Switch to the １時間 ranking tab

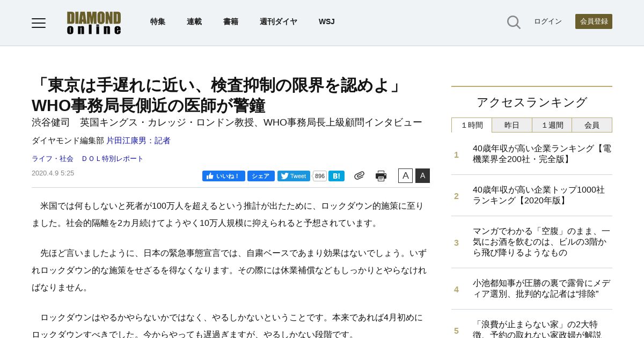[472, 125]
